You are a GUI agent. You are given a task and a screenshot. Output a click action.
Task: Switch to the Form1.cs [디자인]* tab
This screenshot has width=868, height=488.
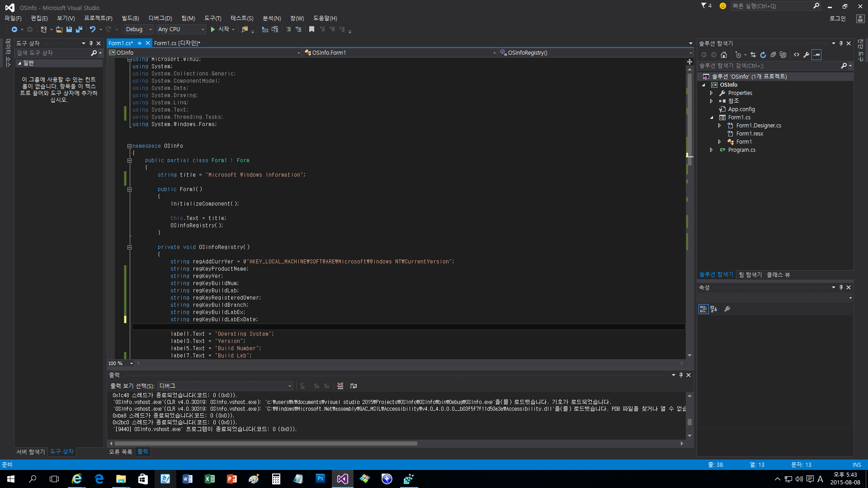coord(177,43)
